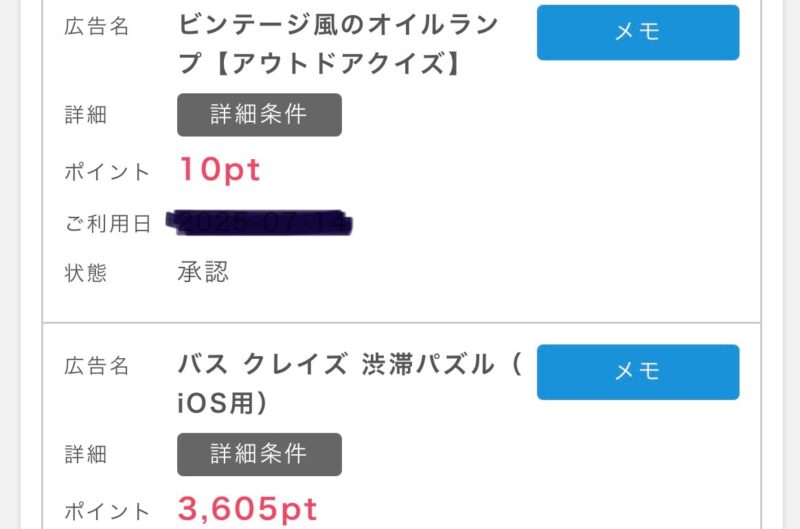Click the ポイント label beside 10pt
This screenshot has width=800, height=529.
tap(106, 171)
